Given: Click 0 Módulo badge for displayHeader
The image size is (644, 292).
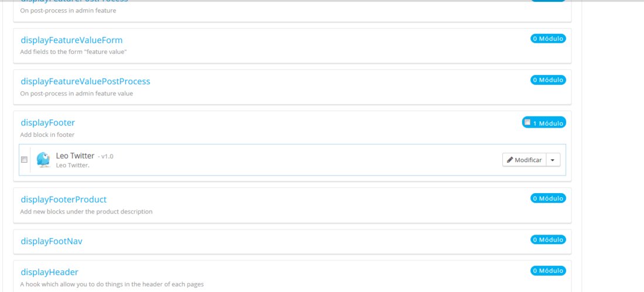Looking at the screenshot, I should [x=548, y=271].
